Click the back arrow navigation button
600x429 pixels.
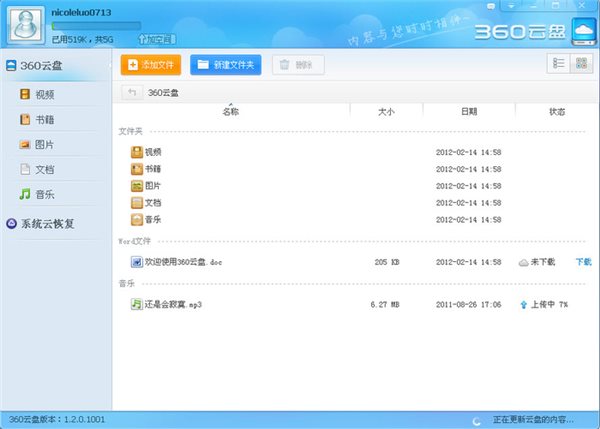tap(132, 92)
